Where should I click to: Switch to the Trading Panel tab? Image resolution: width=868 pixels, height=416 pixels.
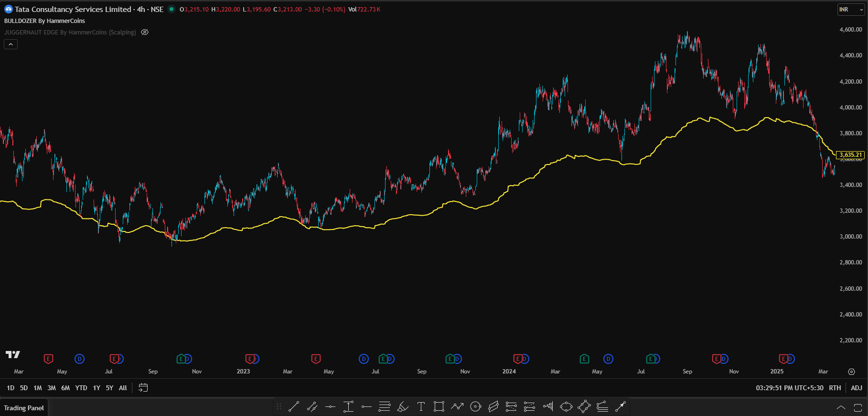tap(24, 408)
